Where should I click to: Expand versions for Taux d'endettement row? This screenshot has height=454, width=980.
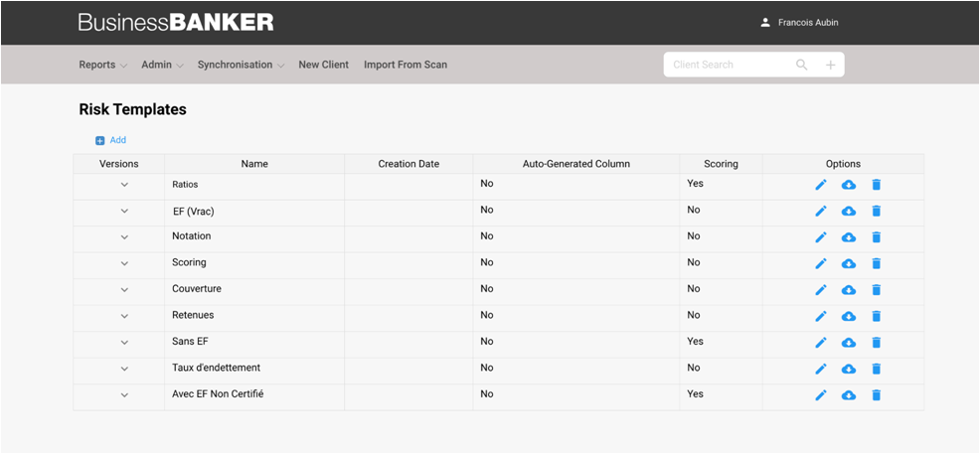click(x=124, y=369)
